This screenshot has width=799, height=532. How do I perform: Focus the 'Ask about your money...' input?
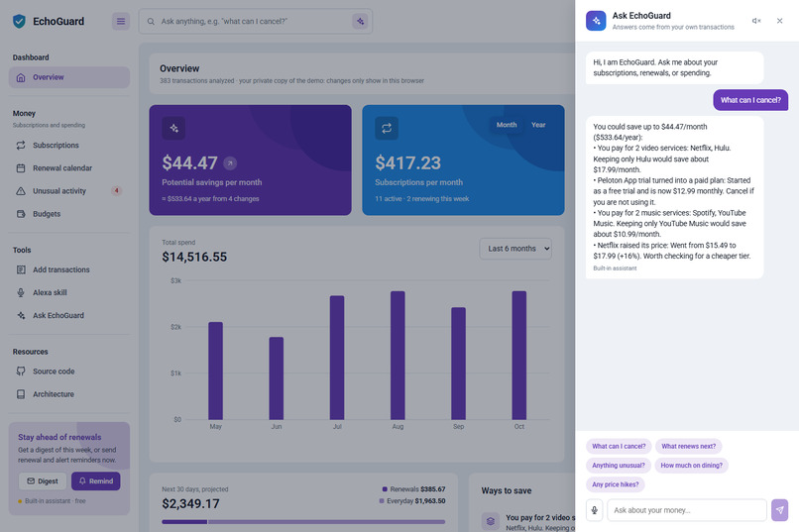click(687, 510)
